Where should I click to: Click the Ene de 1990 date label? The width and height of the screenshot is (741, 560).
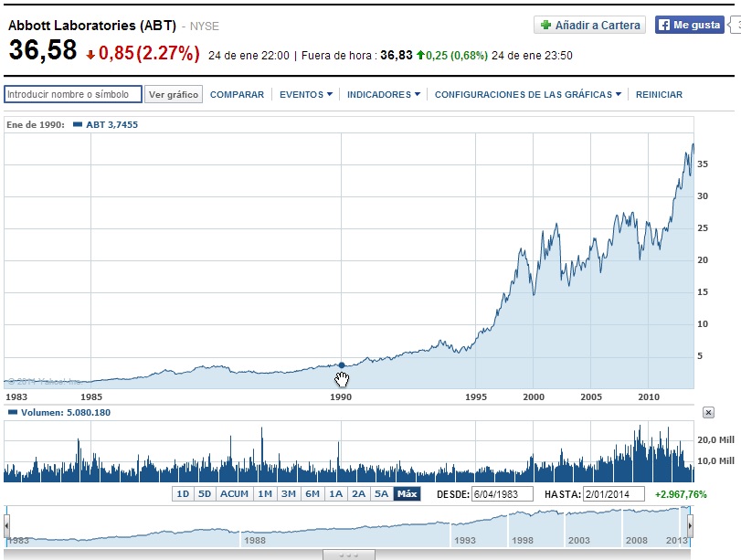coord(36,125)
